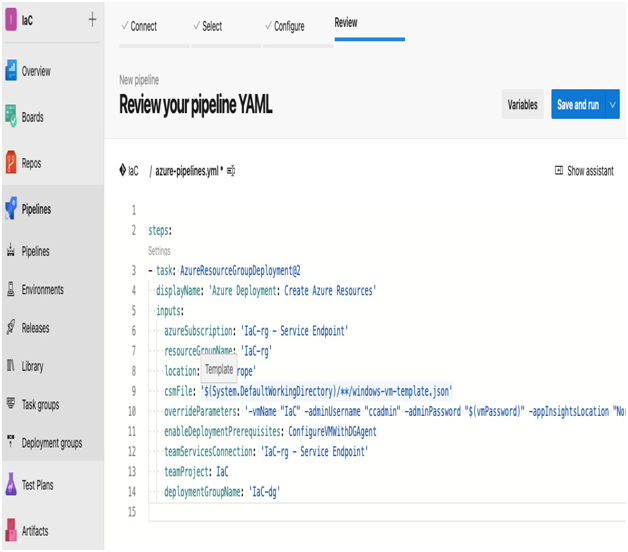Screen dimensions: 628x552
Task: Select the Pipelines rocket icon
Action: coord(11,209)
